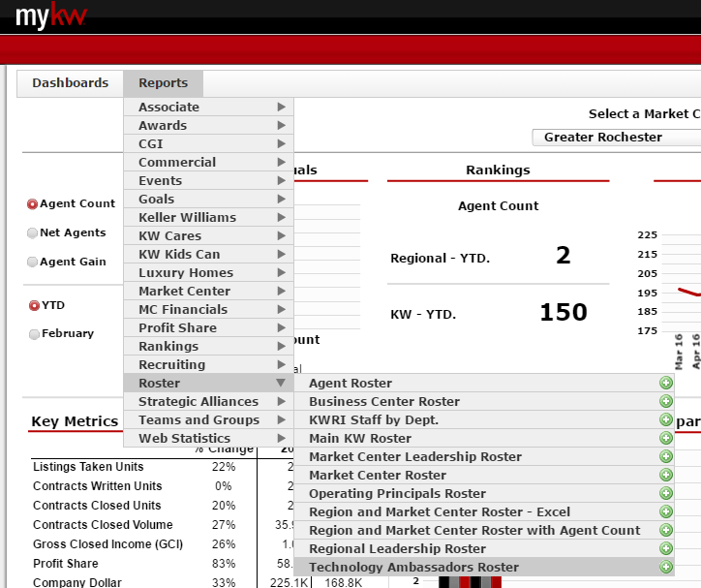Click the KW - YTD. ranking value 150
The width and height of the screenshot is (701, 588).
[564, 312]
